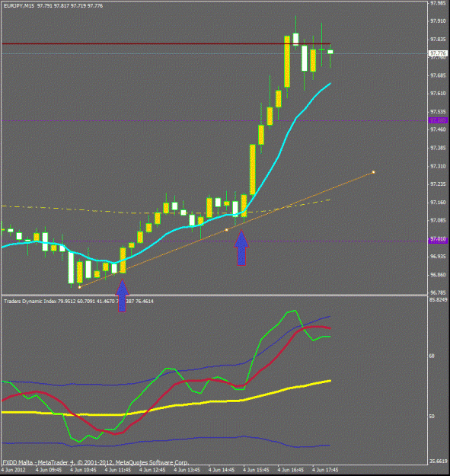Click the 4 Jun 15:45 time label
450x476 pixels.
point(256,470)
